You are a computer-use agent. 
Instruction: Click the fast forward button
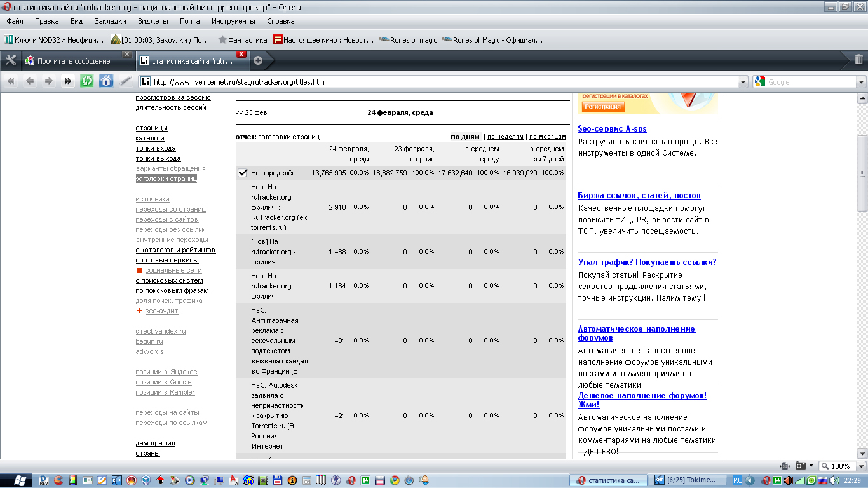pos(68,81)
